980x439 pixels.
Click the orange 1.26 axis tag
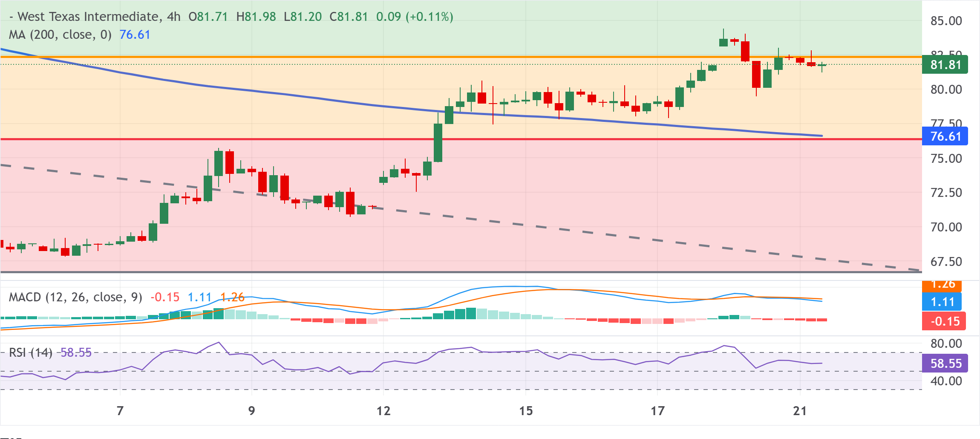point(942,286)
